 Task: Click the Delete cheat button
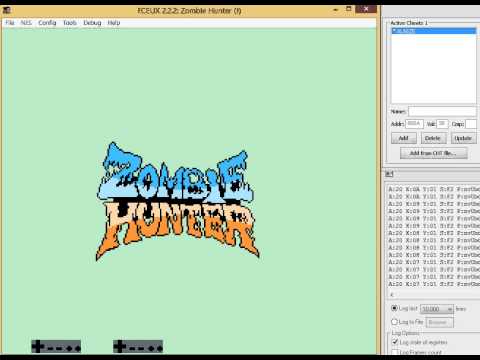pos(433,138)
